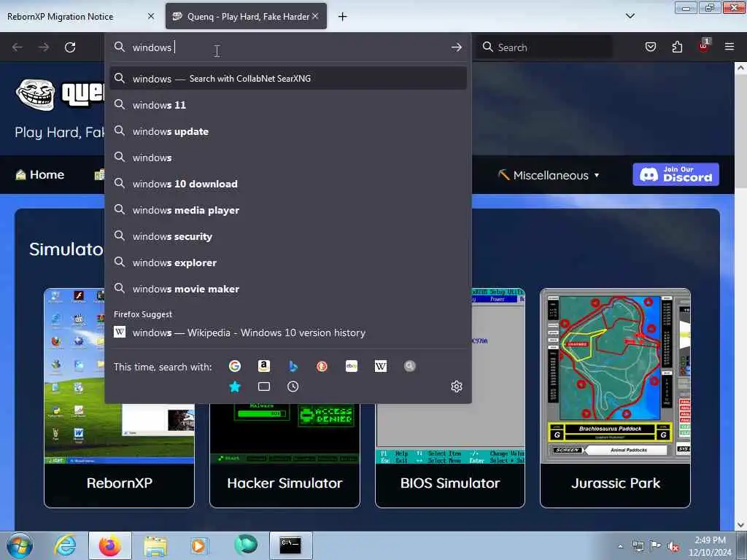This screenshot has width=747, height=560.
Task: Search this time with eBay
Action: [351, 366]
